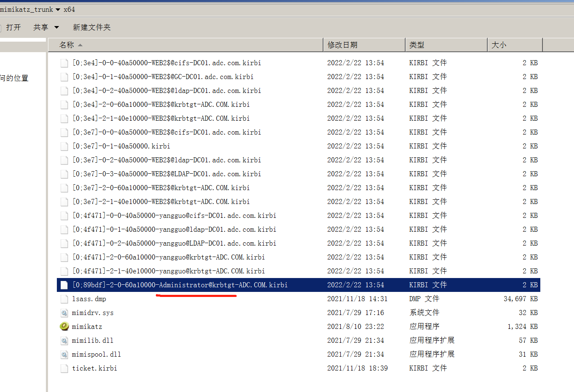The image size is (574, 392).
Task: Click icon of [0;3e7]-0-3 LDAP-DC01 file
Action: (x=64, y=174)
